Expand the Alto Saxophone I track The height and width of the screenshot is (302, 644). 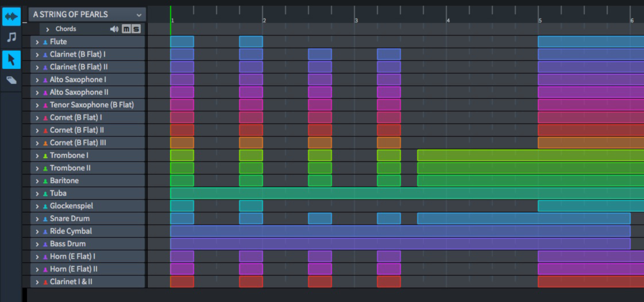click(x=37, y=80)
